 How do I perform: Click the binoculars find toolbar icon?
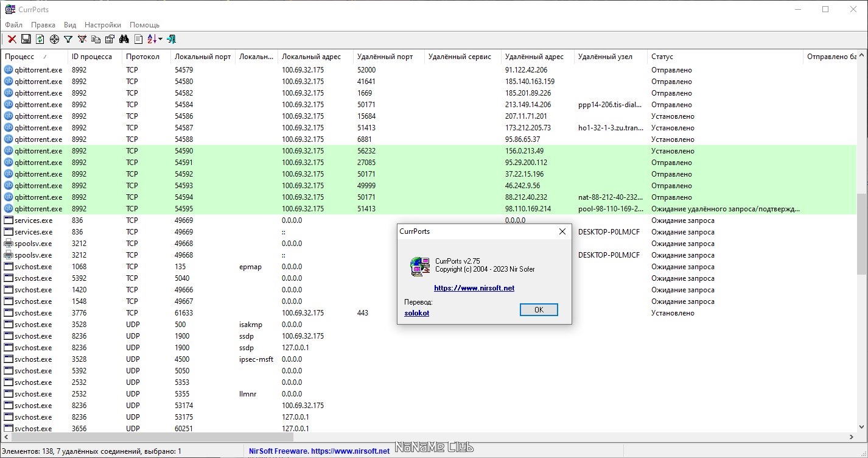coord(124,39)
